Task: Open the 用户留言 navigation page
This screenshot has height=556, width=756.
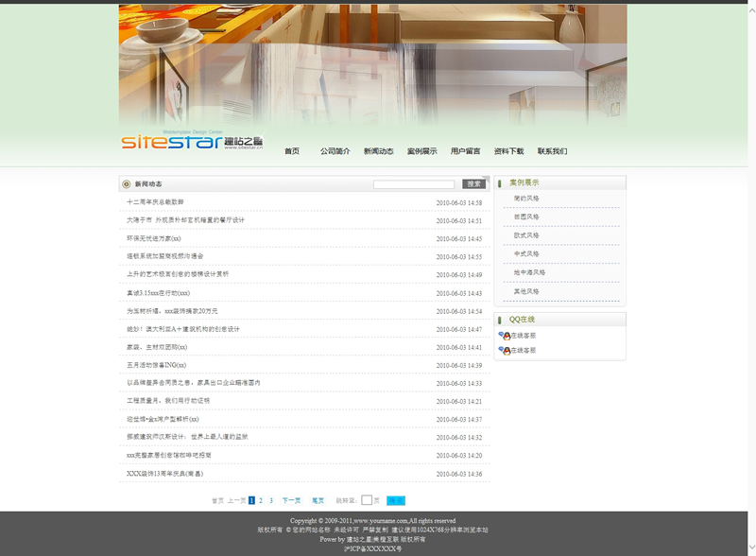Action: coord(465,151)
